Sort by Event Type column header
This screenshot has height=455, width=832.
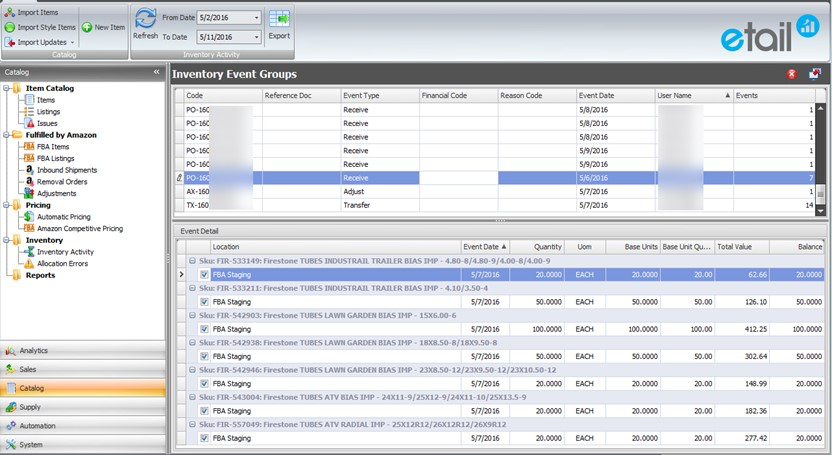(x=380, y=95)
